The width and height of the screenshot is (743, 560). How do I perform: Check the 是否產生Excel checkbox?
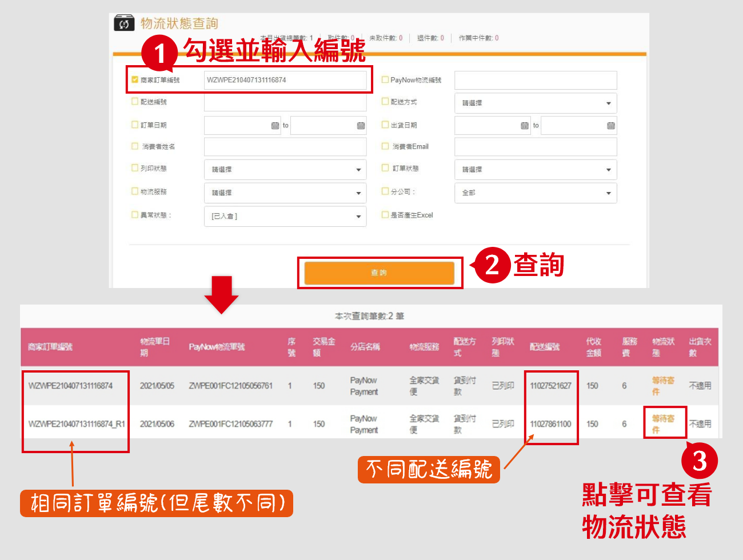click(x=385, y=215)
